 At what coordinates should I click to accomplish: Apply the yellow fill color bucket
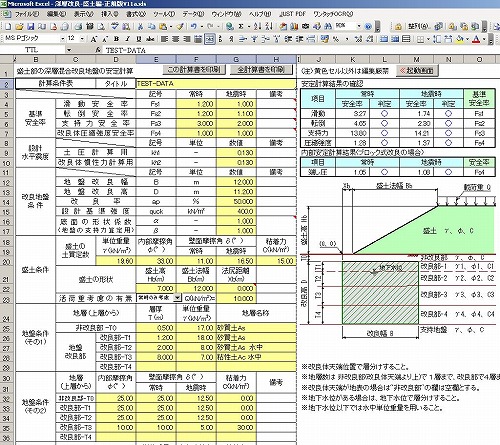(x=460, y=39)
